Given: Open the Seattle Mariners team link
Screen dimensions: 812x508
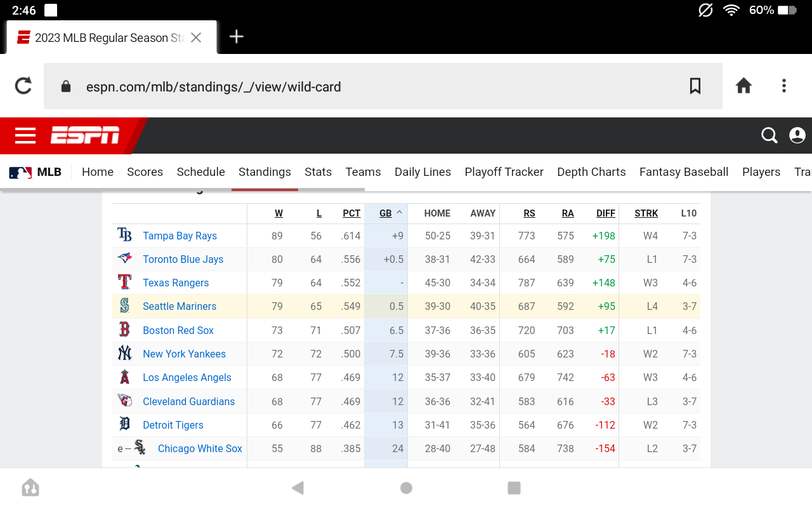Looking at the screenshot, I should tap(180, 306).
